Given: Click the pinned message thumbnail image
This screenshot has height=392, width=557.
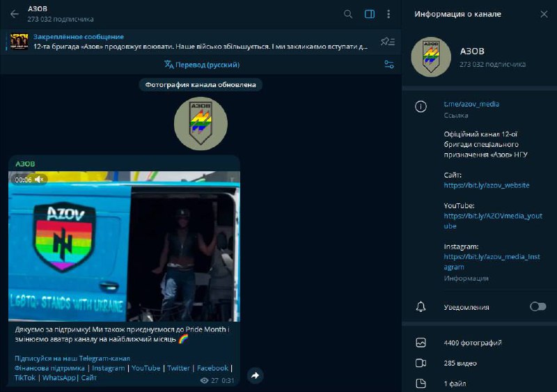Looking at the screenshot, I should (19, 42).
